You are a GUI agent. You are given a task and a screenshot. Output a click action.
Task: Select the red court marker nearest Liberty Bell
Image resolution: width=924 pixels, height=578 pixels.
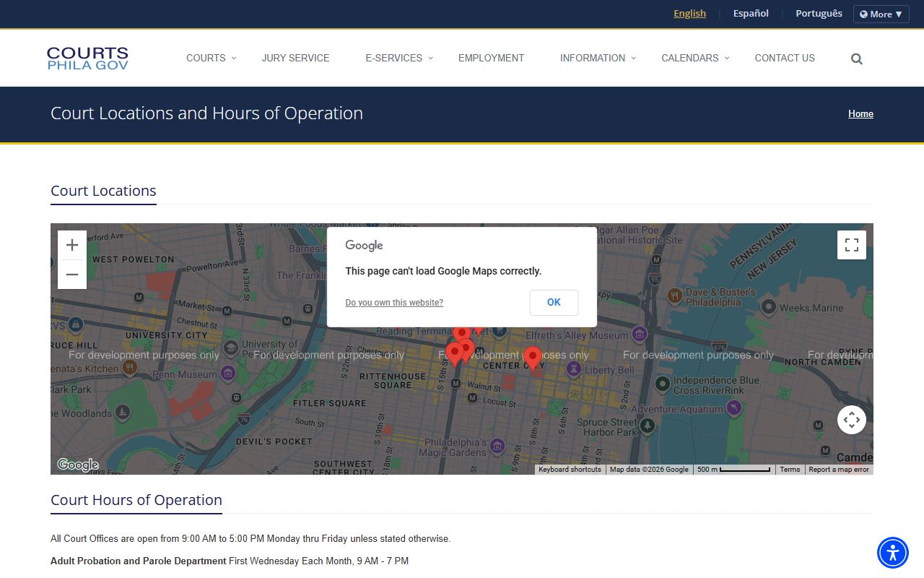(x=533, y=358)
